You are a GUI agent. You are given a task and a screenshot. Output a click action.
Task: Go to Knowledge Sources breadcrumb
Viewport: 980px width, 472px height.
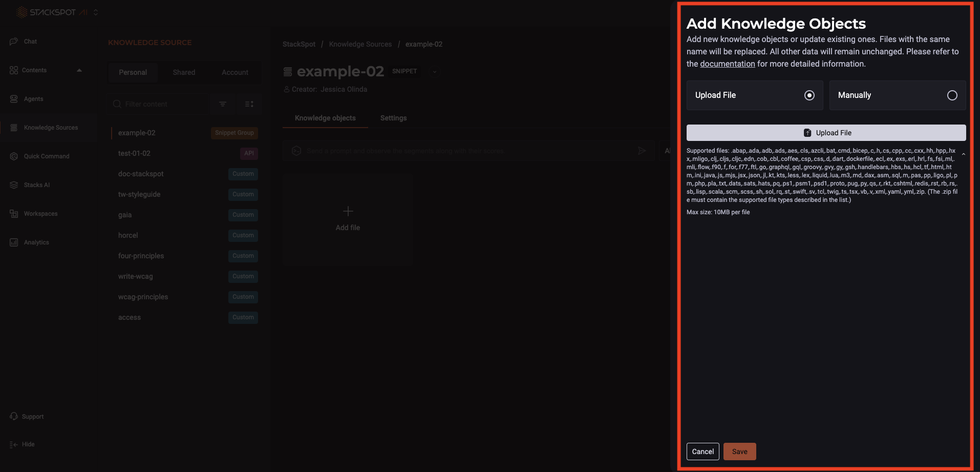click(360, 45)
